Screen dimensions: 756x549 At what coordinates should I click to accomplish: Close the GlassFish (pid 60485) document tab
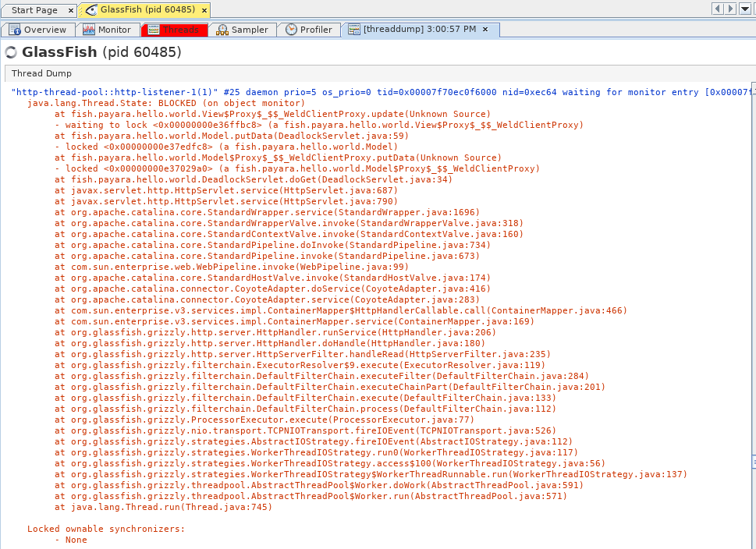coord(204,10)
